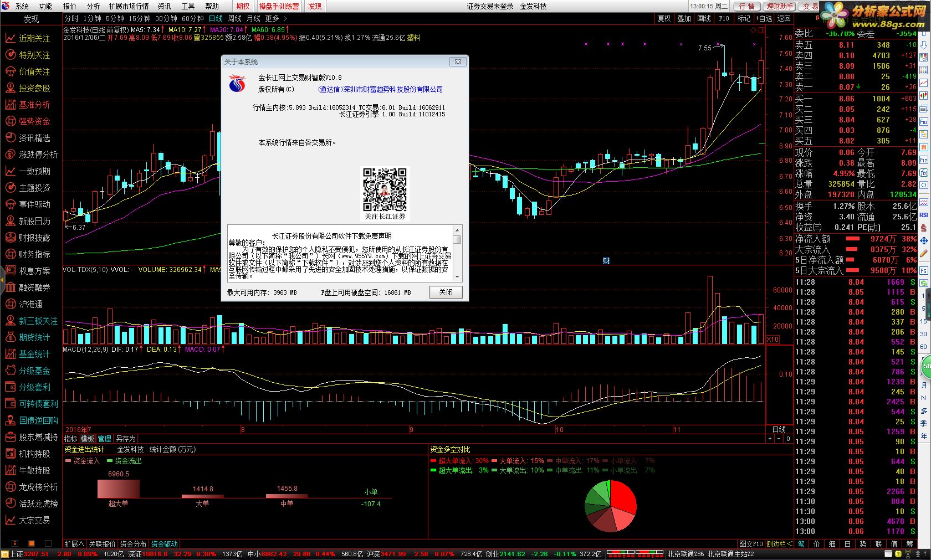Viewport: 931px width, 560px height.
Task: Collapse panel via 侧边栏< button
Action: click(x=779, y=544)
